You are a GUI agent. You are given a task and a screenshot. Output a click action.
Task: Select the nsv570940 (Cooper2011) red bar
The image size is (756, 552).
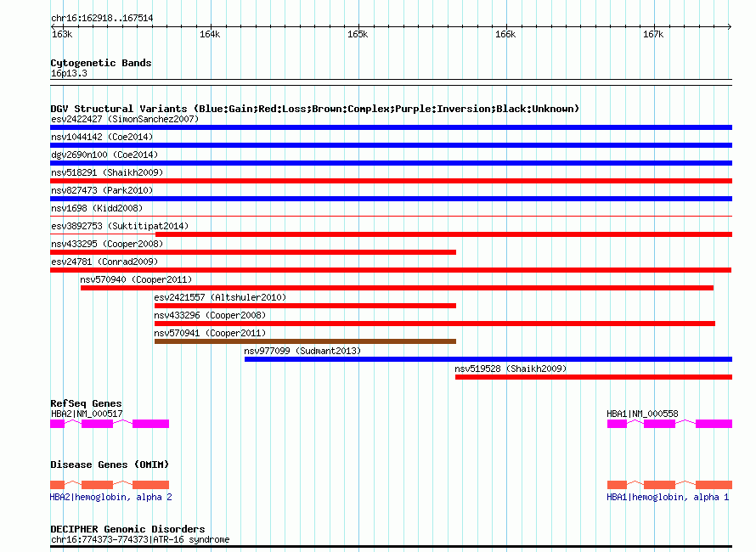point(397,288)
